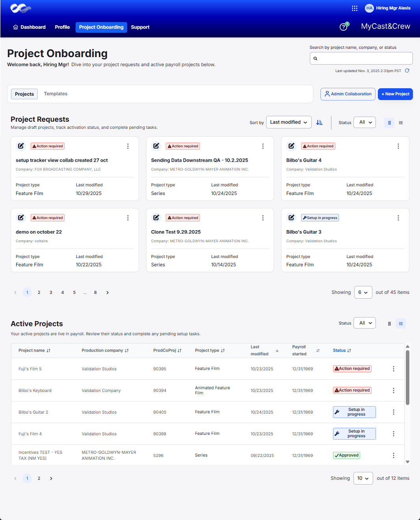
Task: Edit the Clone Test 9.29.2025 project
Action: click(156, 218)
